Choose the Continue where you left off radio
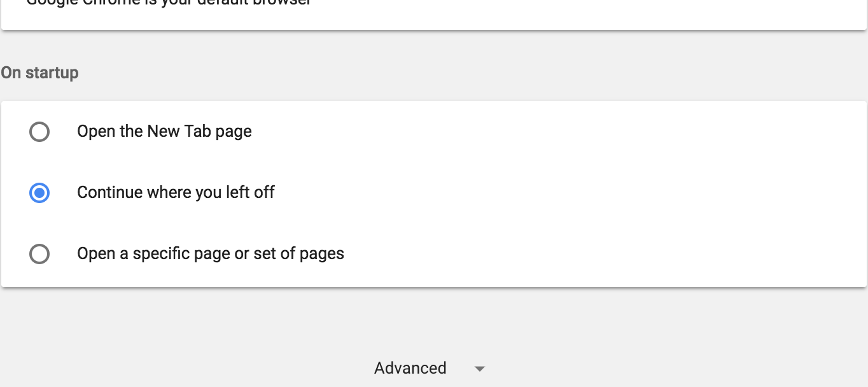This screenshot has height=387, width=868. point(39,193)
